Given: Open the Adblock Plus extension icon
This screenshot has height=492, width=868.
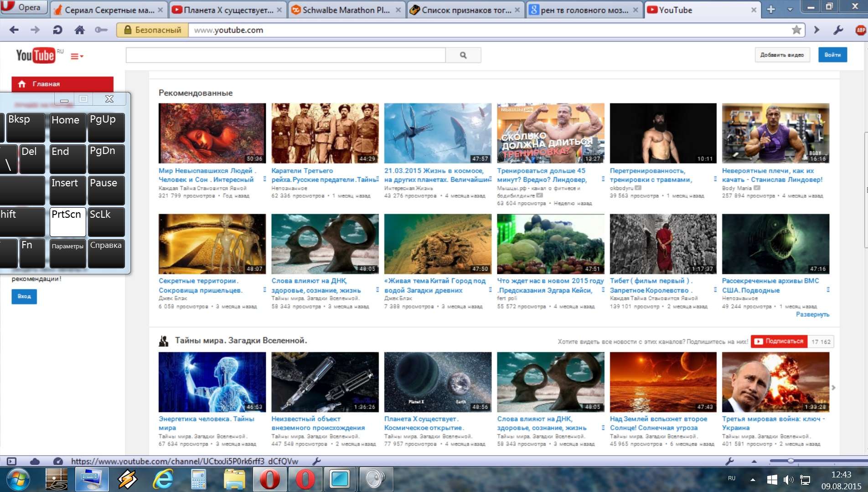Looking at the screenshot, I should click(860, 30).
